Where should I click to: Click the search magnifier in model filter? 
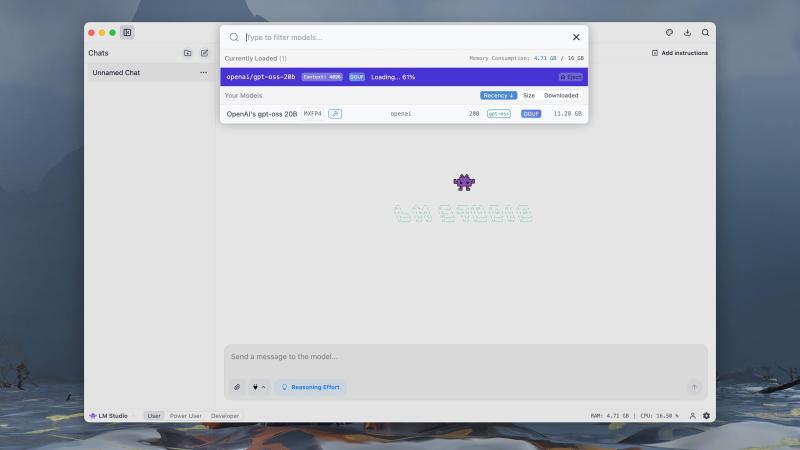pos(234,37)
